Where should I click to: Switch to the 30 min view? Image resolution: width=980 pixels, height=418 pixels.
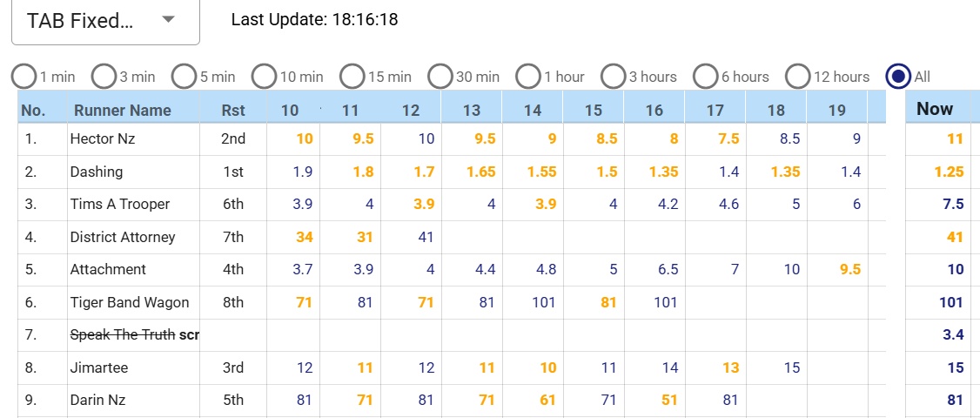click(x=440, y=77)
